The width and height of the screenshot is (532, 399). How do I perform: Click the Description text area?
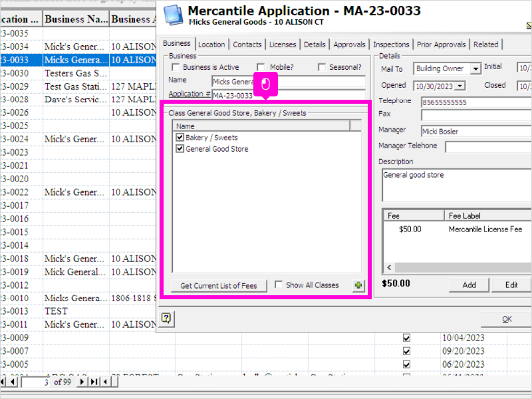pos(457,186)
